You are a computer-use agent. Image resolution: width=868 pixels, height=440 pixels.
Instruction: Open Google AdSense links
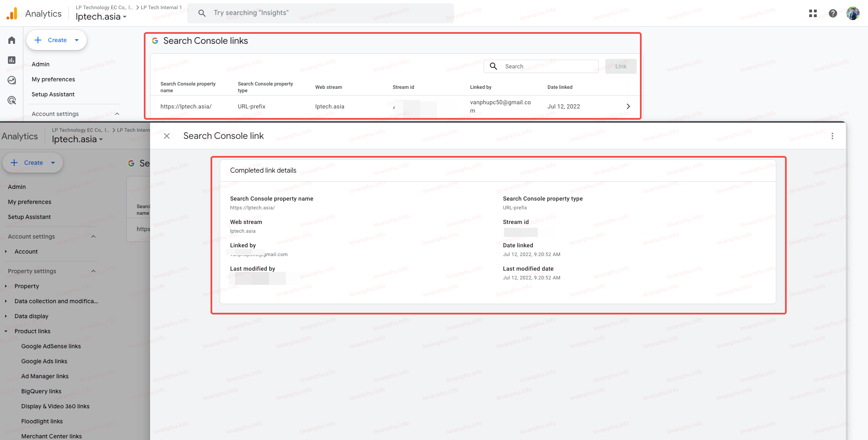tap(51, 346)
